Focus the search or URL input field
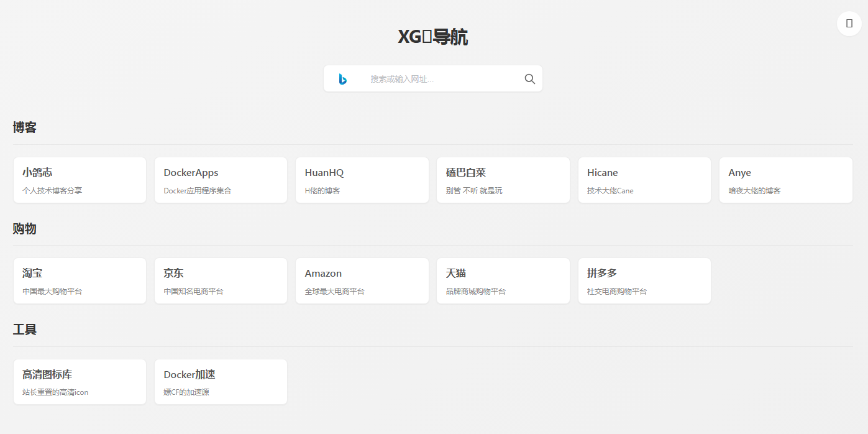Screen dimensions: 868x434 point(442,79)
